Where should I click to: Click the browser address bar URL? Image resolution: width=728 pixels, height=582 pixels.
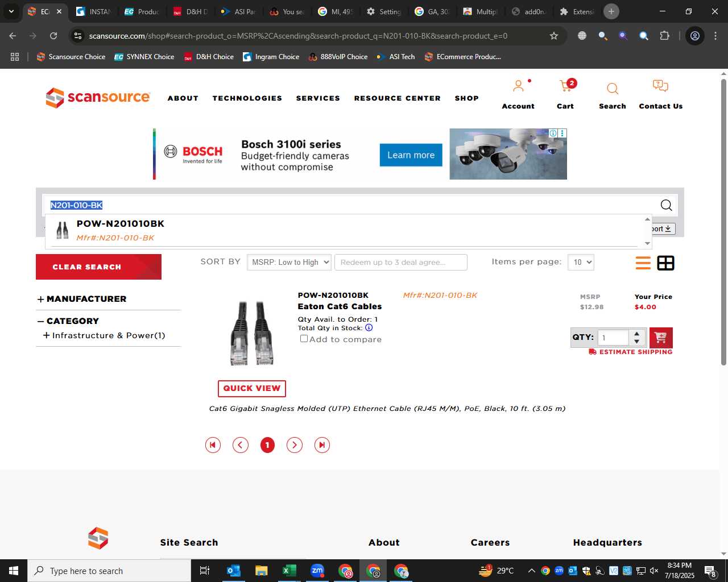(298, 36)
